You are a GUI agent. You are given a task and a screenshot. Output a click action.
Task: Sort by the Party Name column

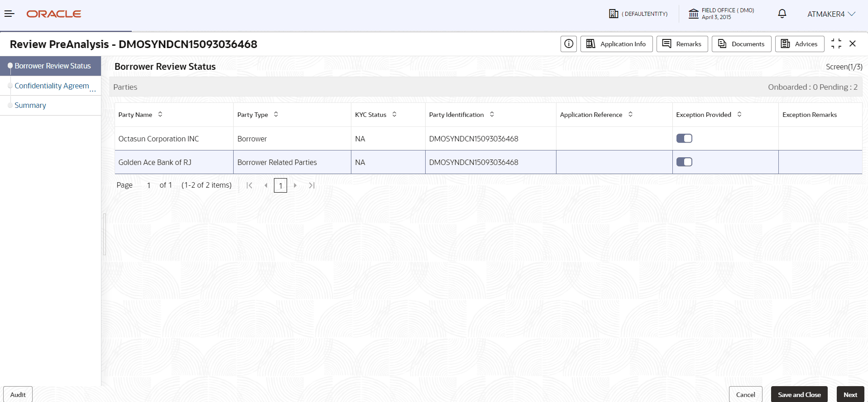pos(160,114)
